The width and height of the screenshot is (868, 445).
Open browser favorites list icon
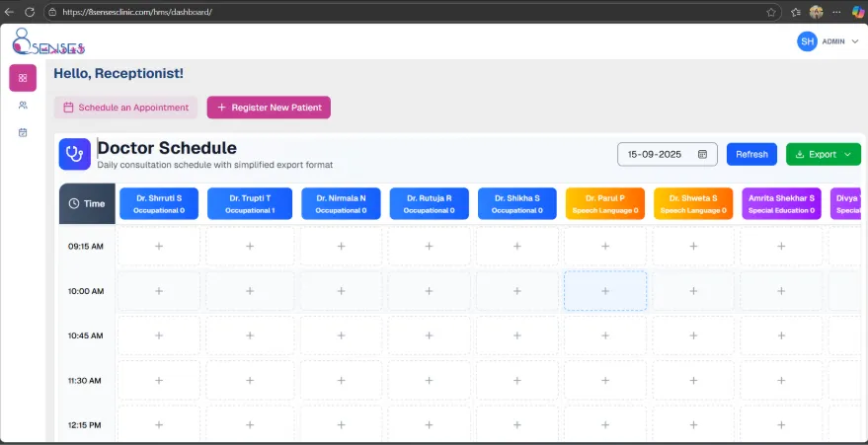point(796,12)
